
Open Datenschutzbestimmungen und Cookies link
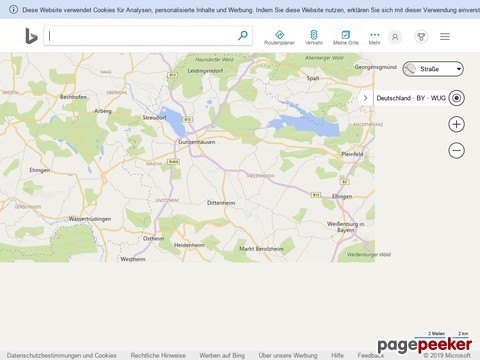62,355
